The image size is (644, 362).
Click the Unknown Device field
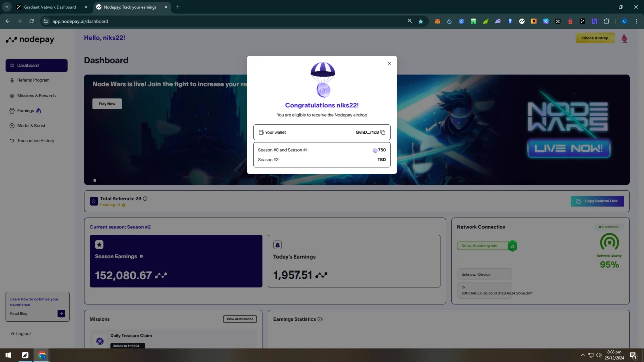click(x=485, y=275)
